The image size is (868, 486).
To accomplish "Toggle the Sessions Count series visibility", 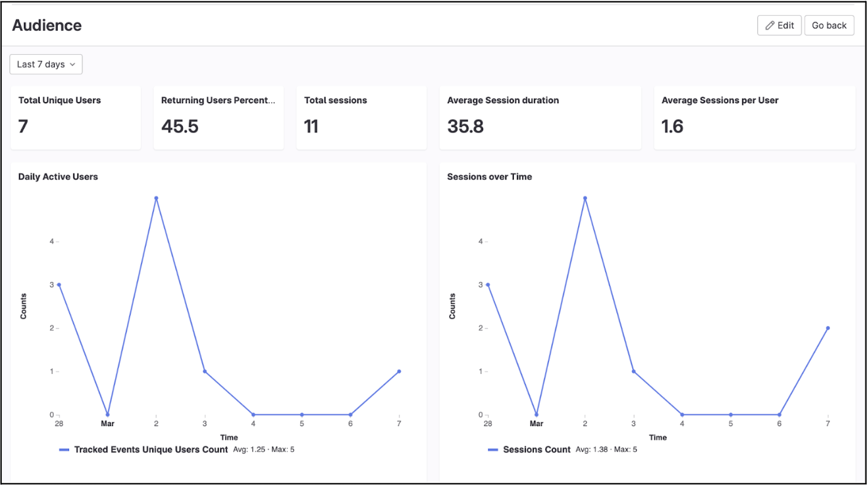I will coord(536,449).
